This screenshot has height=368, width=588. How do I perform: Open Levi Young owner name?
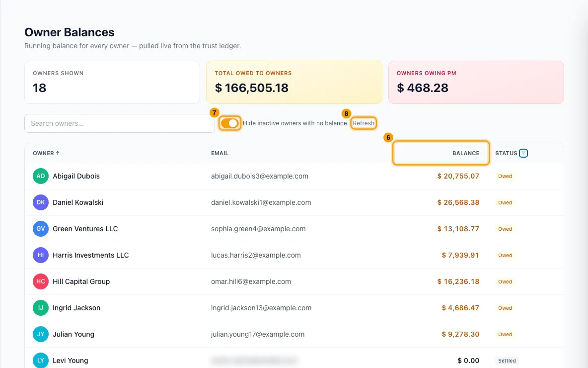point(71,361)
